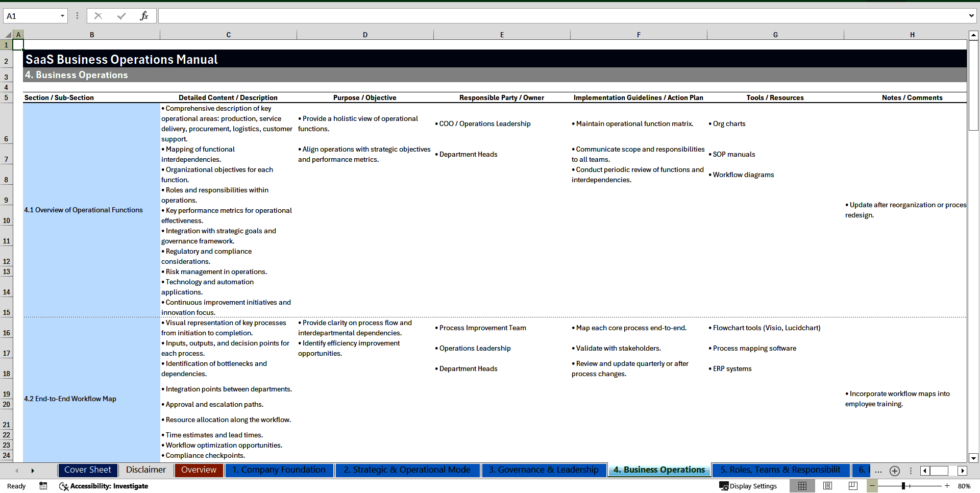980x493 pixels.
Task: Select column D by its header
Action: pos(365,34)
